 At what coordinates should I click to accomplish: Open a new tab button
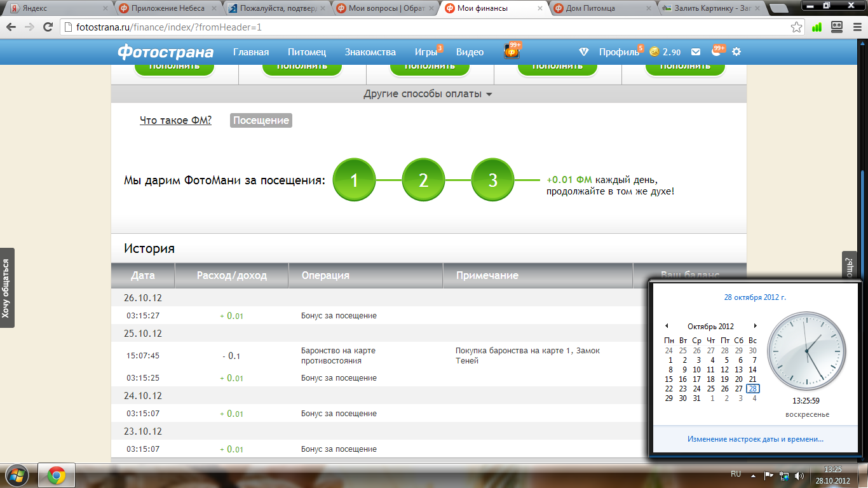[x=779, y=9]
